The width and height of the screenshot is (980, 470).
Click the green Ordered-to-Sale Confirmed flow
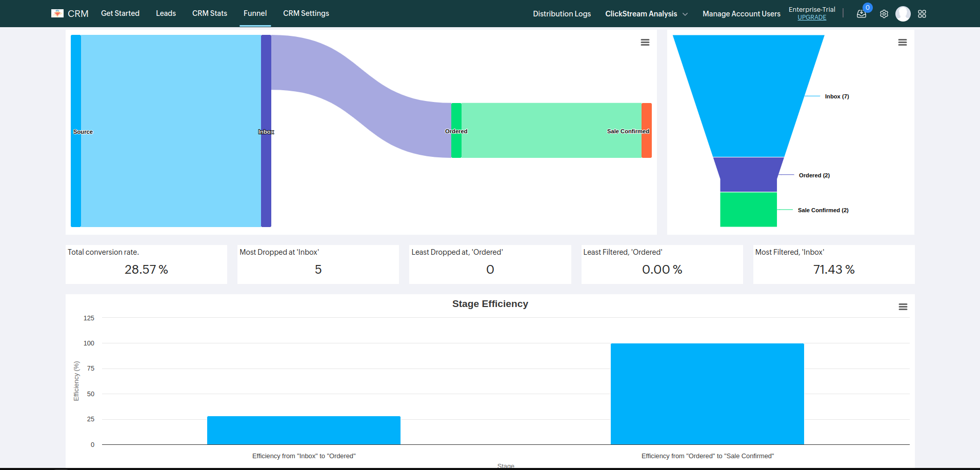(551, 130)
